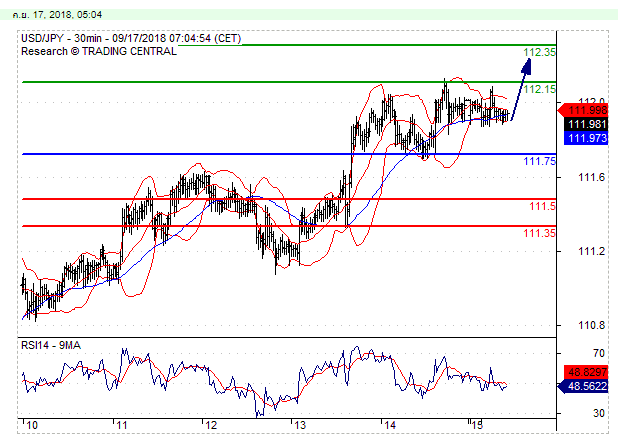Click the date axis label 10
Image resolution: width=618 pixels, height=443 pixels.
32,425
